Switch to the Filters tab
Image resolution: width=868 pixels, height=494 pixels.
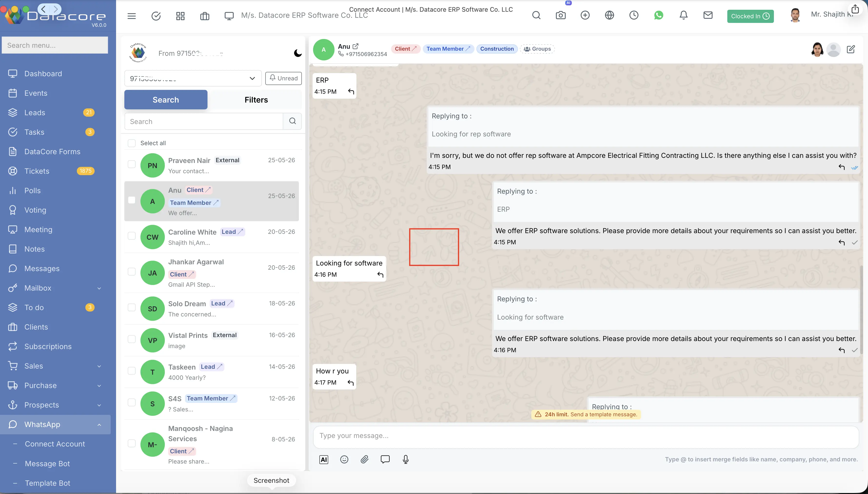click(x=256, y=100)
